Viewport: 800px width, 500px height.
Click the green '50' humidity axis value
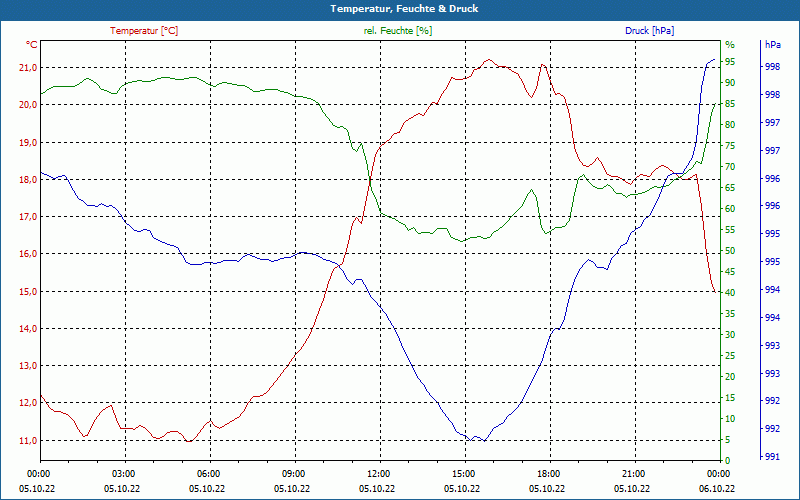(x=730, y=251)
